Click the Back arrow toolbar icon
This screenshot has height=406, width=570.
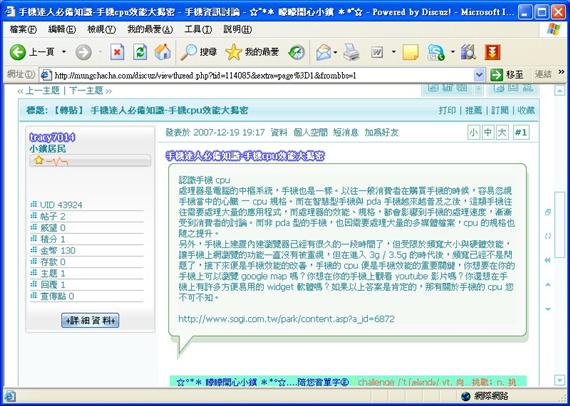17,53
